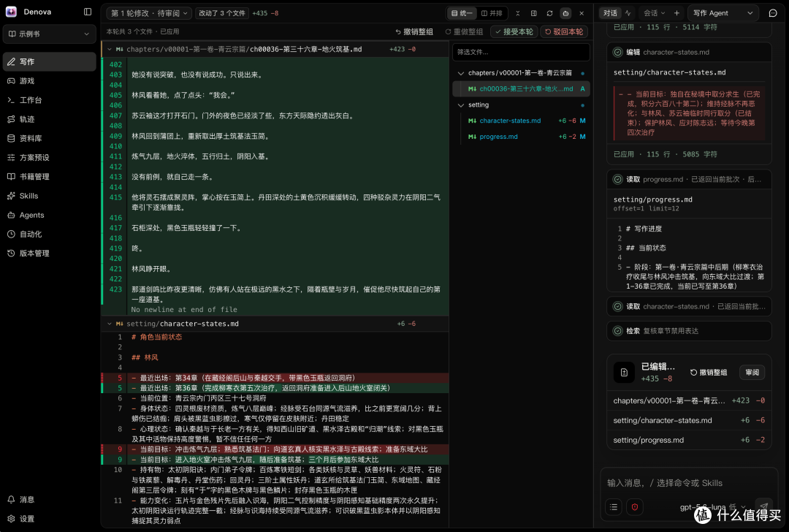789x532 pixels.
Task: Open the 工作台 section in sidebar
Action: (x=50, y=99)
